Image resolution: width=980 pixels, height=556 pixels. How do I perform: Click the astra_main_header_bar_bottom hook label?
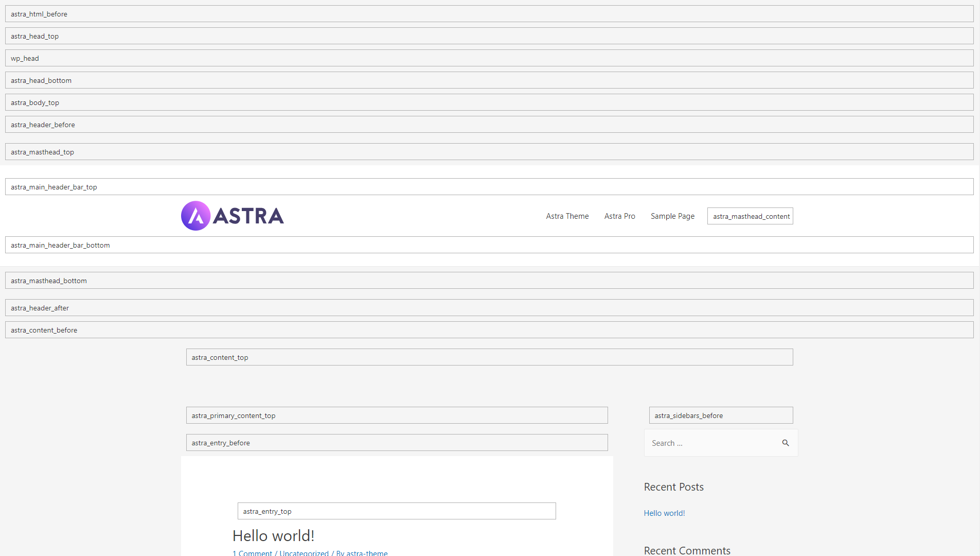60,245
